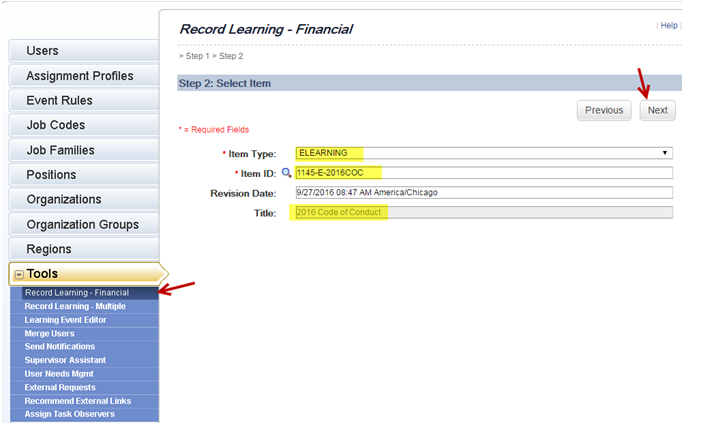The image size is (714, 436).
Task: Go back to Step 1 breadcrumb
Action: click(197, 56)
